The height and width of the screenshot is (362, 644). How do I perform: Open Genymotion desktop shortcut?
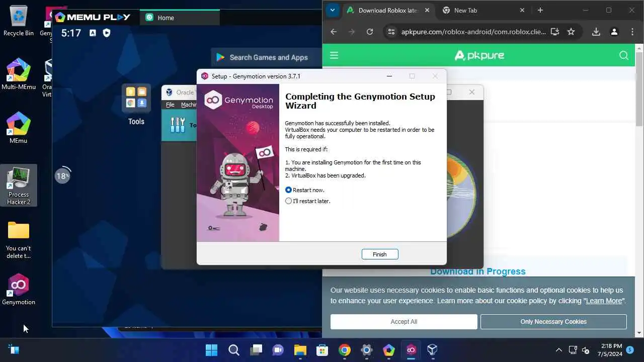point(19,290)
